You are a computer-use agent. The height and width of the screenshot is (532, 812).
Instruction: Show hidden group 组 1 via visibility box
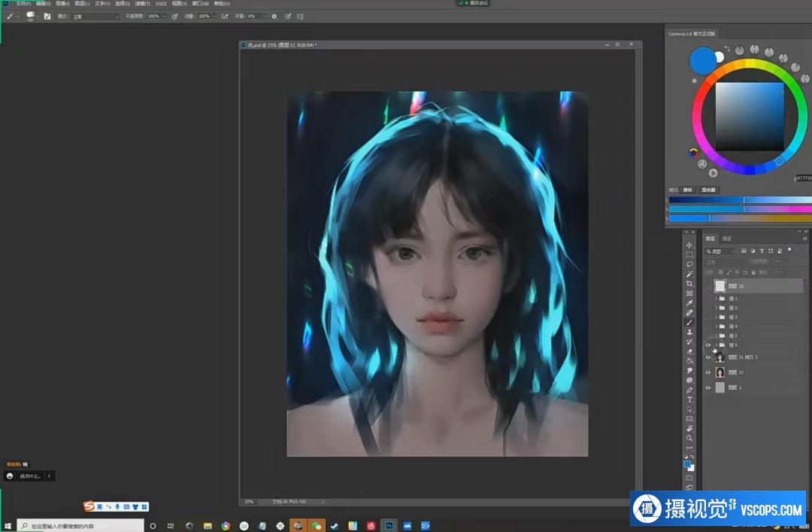pyautogui.click(x=708, y=299)
